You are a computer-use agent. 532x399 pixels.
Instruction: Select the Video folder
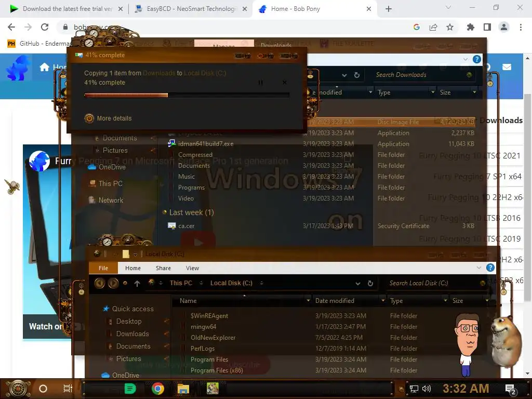[185, 198]
